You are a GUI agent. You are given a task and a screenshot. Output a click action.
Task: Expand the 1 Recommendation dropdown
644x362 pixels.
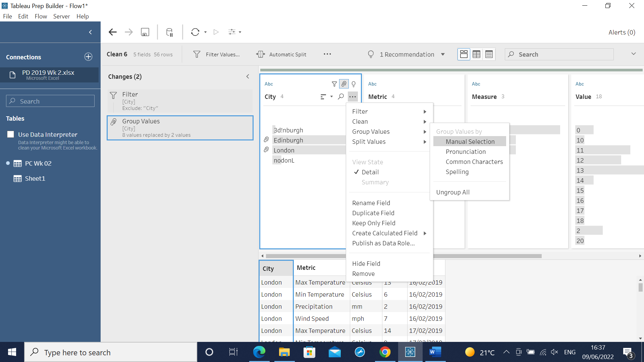click(x=443, y=54)
